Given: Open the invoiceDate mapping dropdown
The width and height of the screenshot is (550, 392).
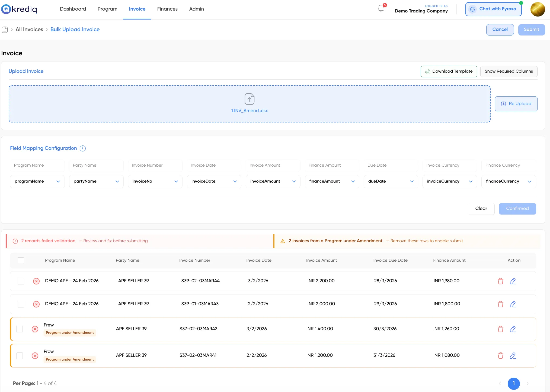Looking at the screenshot, I should coord(214,182).
